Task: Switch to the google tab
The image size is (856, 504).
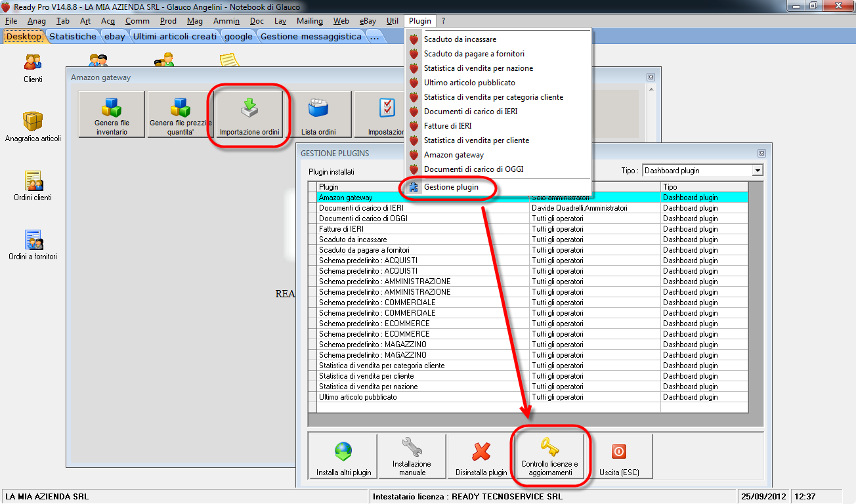Action: (238, 36)
